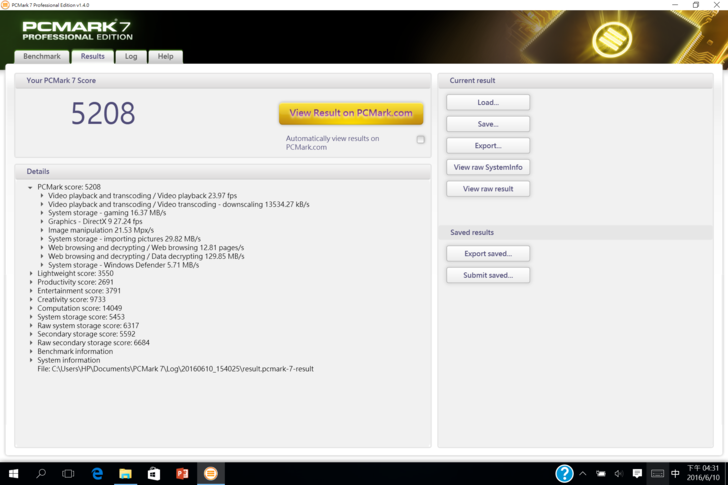Click the taskbar search magnifier icon

[x=41, y=473]
